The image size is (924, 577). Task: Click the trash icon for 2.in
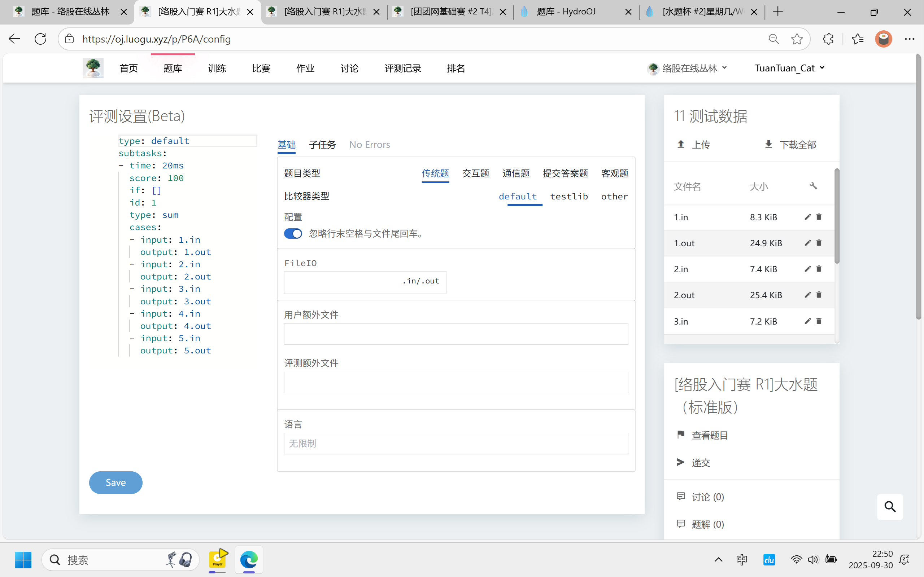pyautogui.click(x=819, y=269)
